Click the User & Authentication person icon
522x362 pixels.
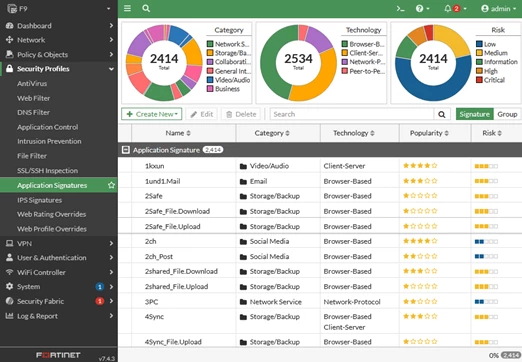tap(10, 257)
